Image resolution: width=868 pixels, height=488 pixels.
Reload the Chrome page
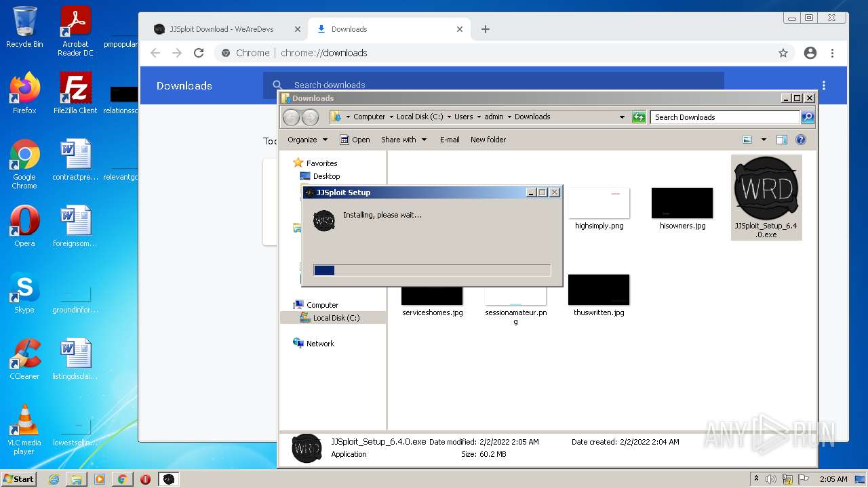[199, 53]
